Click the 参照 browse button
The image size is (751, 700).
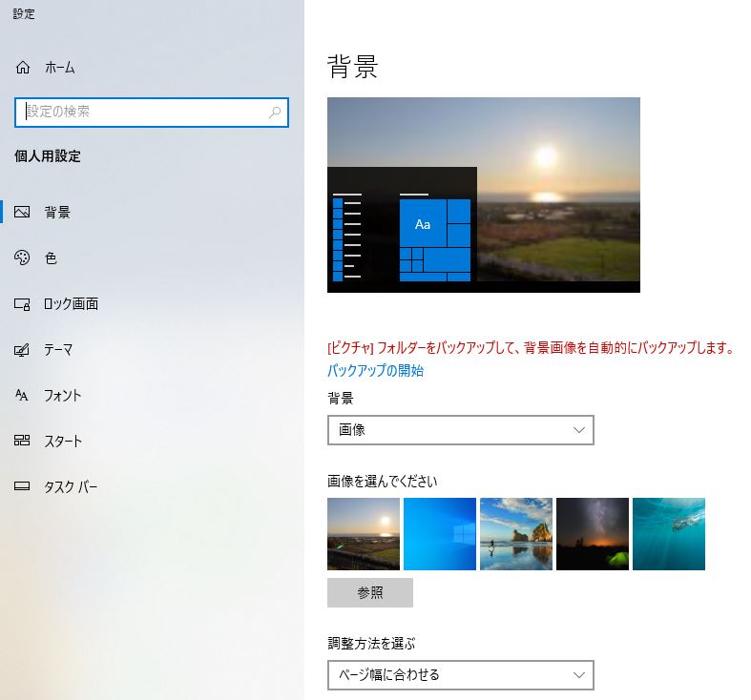(370, 593)
